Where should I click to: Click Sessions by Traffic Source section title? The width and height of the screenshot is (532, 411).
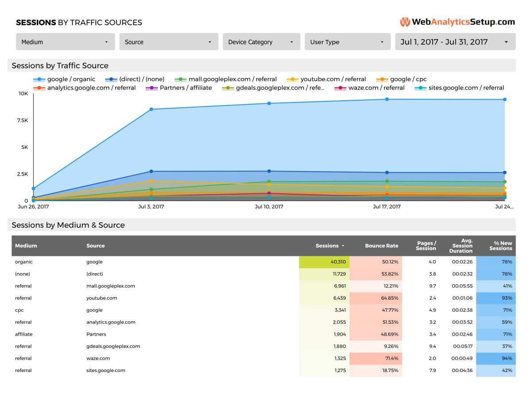(60, 66)
